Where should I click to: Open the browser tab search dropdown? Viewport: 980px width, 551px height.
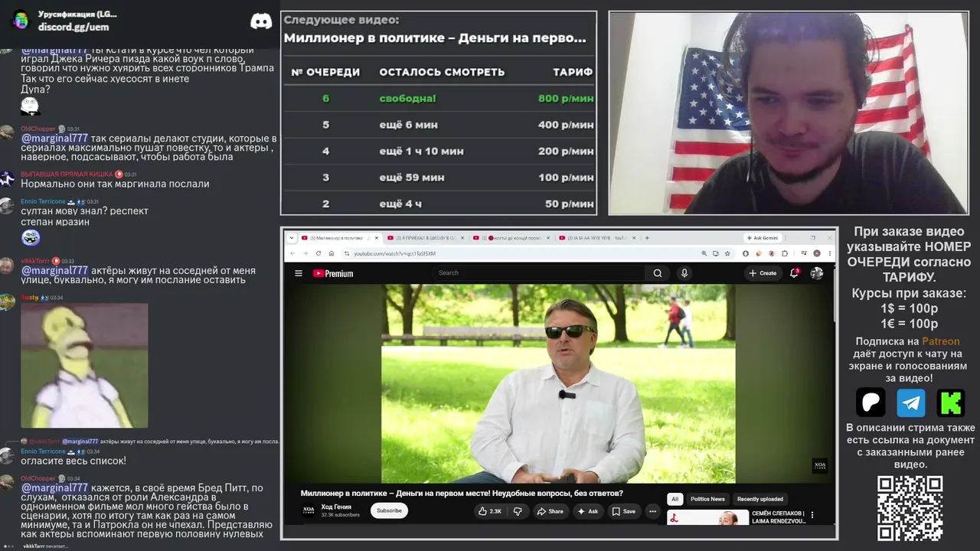click(292, 238)
